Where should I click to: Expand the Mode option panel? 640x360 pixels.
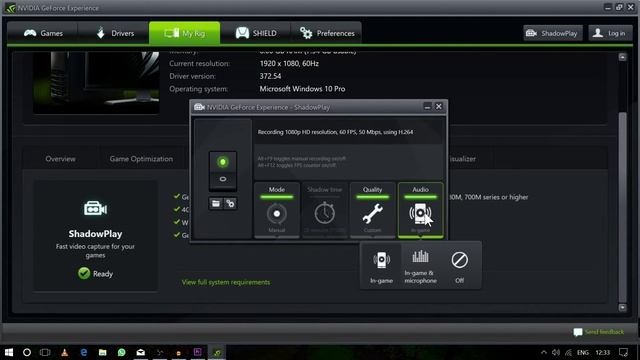[277, 210]
